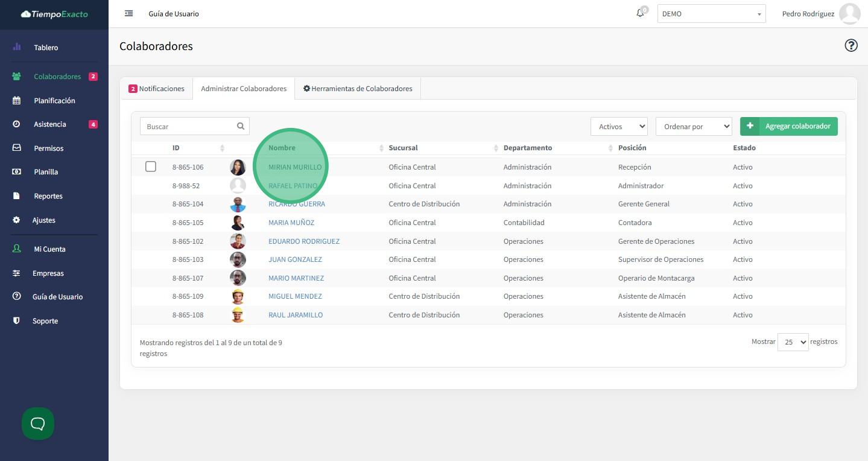
Task: Click the notification bell icon
Action: tap(640, 13)
